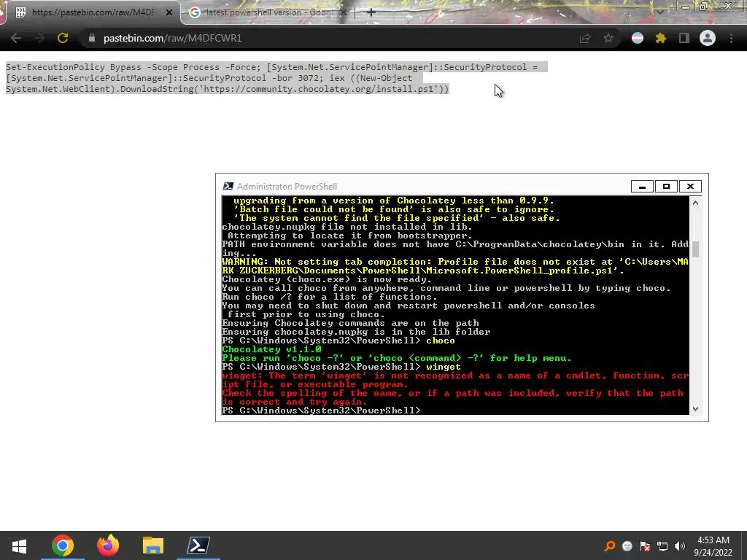Viewport: 747px width, 560px height.
Task: Bookmark this page with the star icon
Action: pyautogui.click(x=608, y=39)
